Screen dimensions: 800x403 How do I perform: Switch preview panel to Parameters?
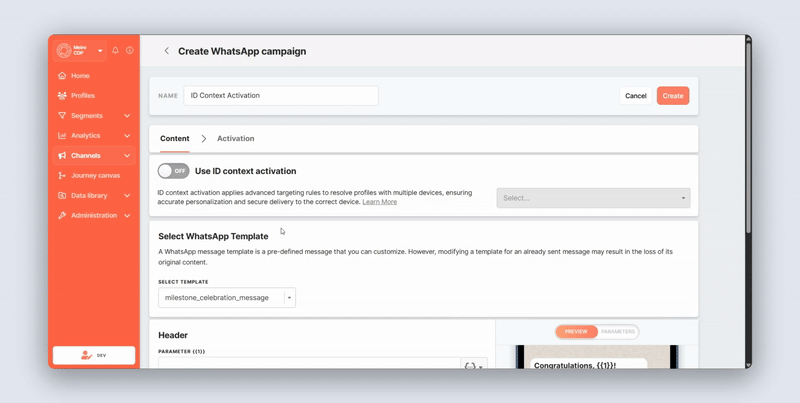point(618,331)
